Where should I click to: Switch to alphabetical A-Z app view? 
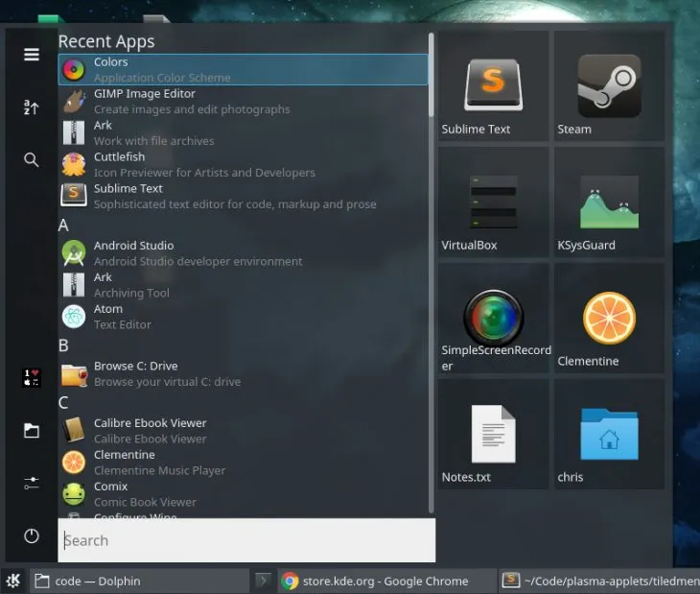click(x=32, y=107)
